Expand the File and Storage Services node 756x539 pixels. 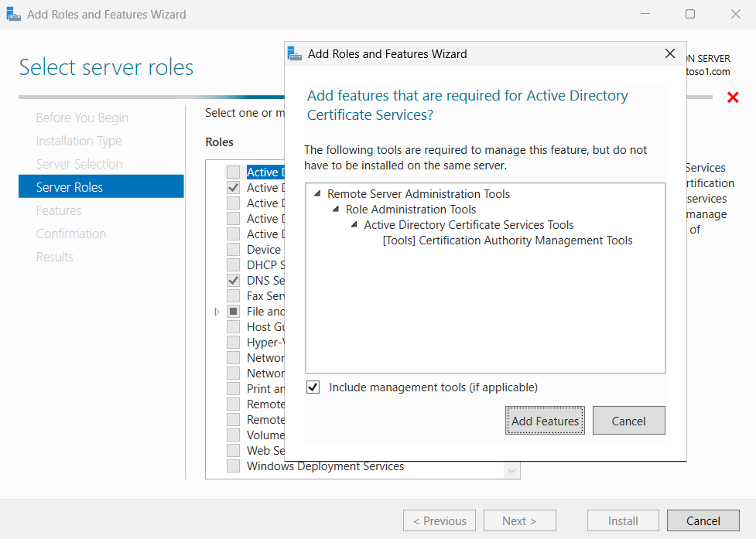pos(217,312)
